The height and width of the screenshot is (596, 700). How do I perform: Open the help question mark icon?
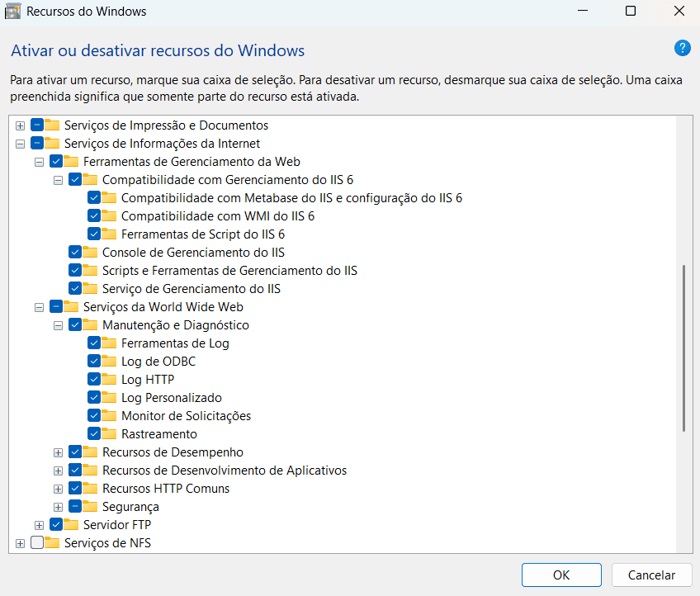pos(682,48)
